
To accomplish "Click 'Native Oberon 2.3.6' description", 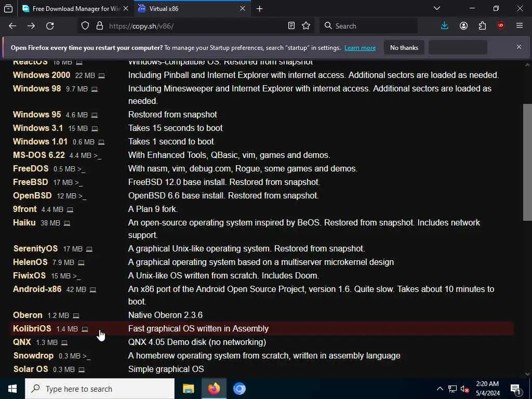I will coord(165,315).
